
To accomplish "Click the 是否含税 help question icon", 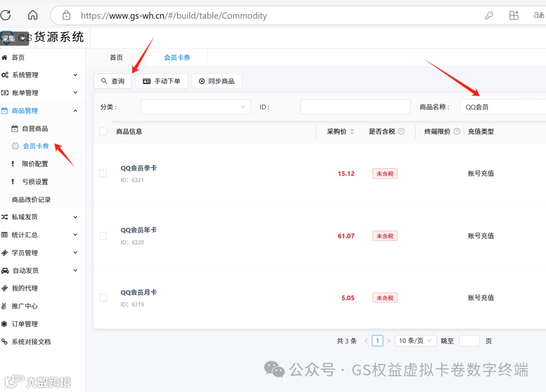I will pos(401,132).
